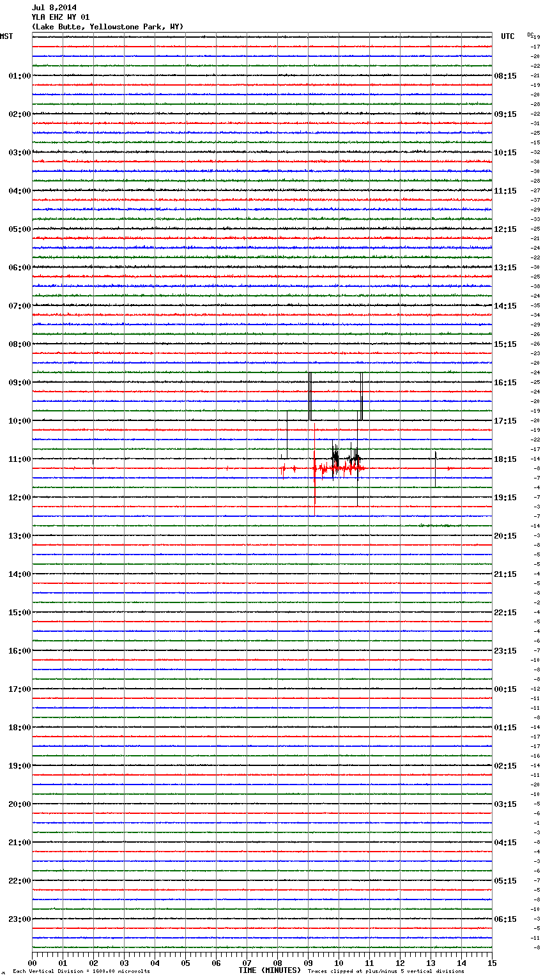Click the '11:00' MST hour label
Image resolution: width=543 pixels, height=980 pixels.
coord(20,459)
